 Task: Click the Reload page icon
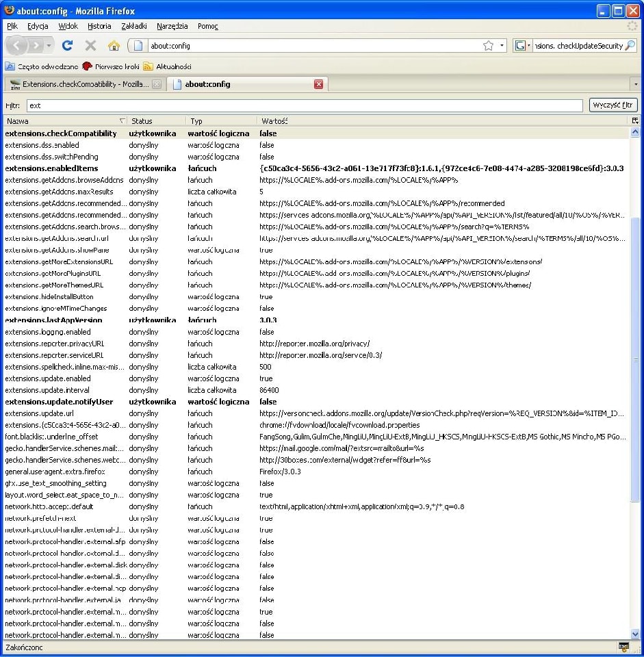pyautogui.click(x=67, y=46)
